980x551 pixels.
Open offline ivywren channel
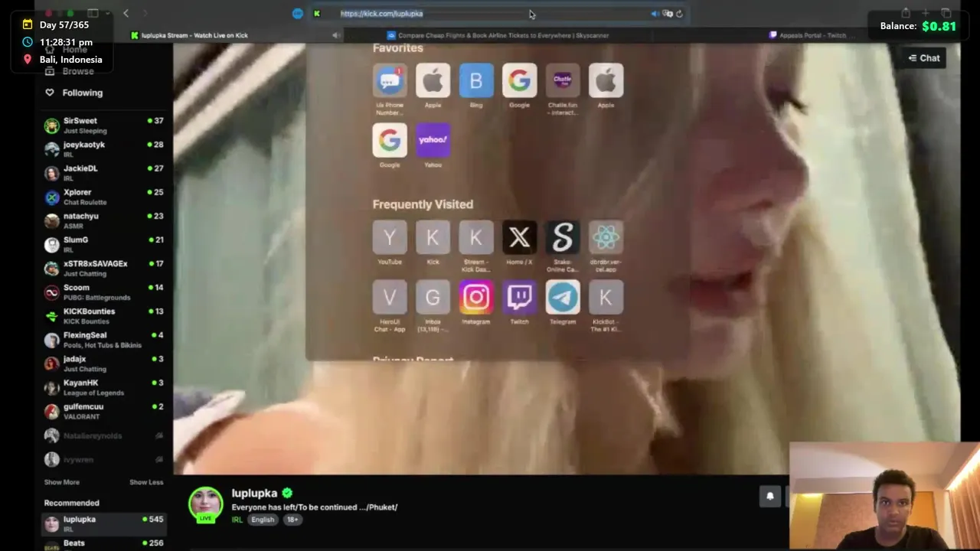(104, 459)
